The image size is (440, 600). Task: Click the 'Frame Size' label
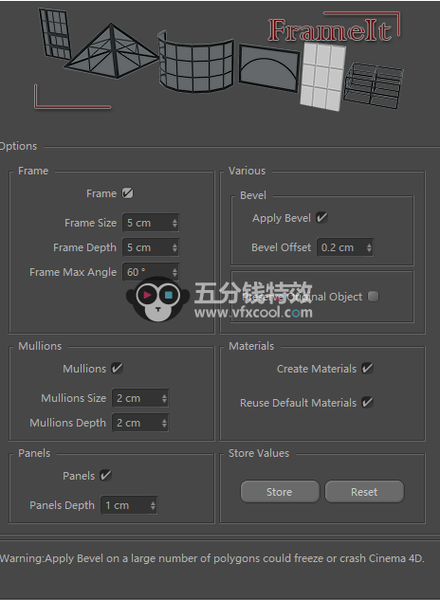(x=90, y=223)
